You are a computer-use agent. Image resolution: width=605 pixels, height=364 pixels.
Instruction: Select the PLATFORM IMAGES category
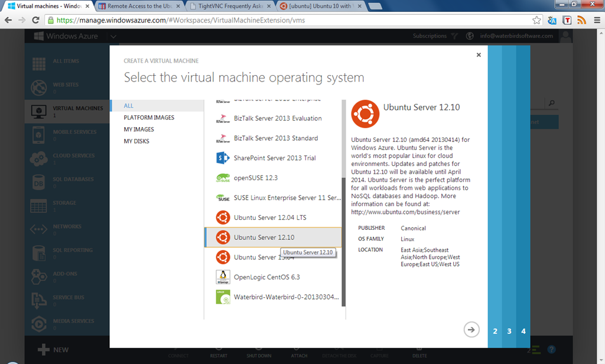[x=157, y=118]
